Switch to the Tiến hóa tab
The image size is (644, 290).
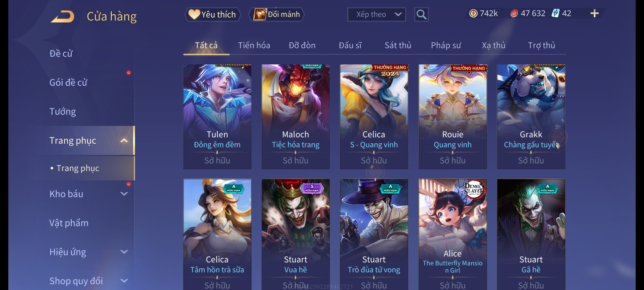[x=254, y=45]
